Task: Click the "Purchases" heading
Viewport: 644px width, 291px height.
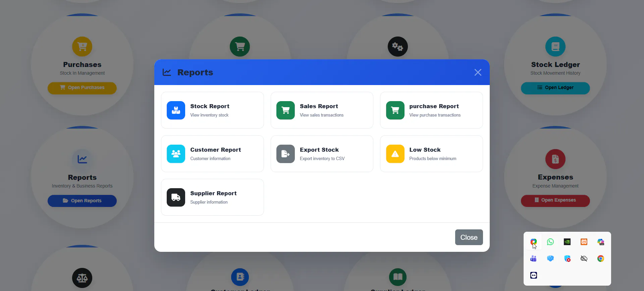Action: (x=82, y=65)
